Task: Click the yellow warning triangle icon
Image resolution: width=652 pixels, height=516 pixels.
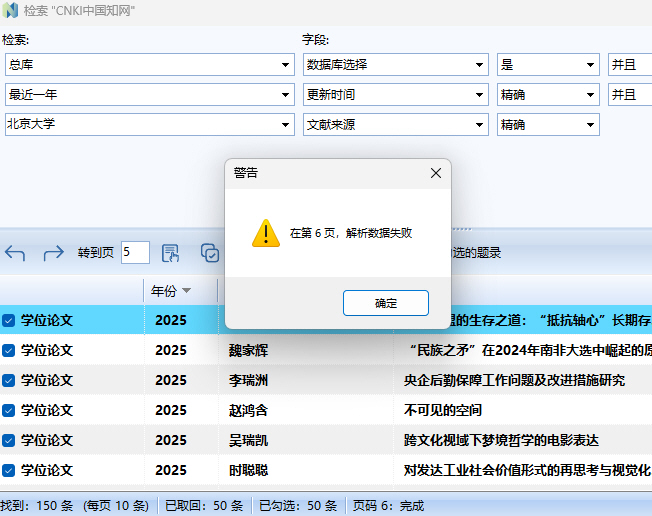Action: (265, 233)
